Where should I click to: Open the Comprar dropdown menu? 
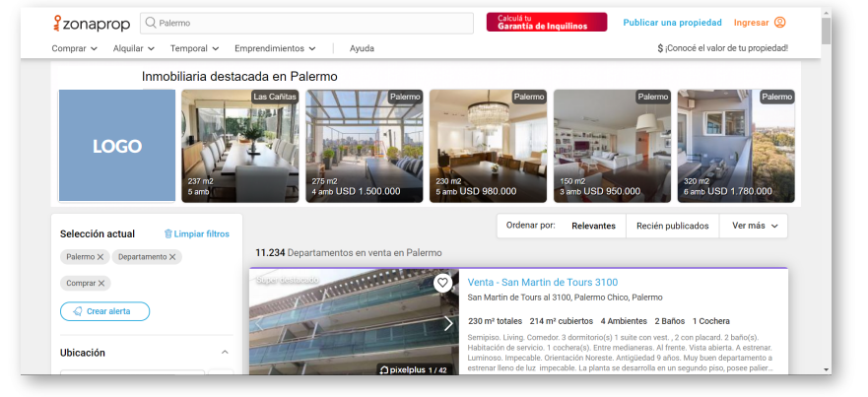(x=74, y=48)
